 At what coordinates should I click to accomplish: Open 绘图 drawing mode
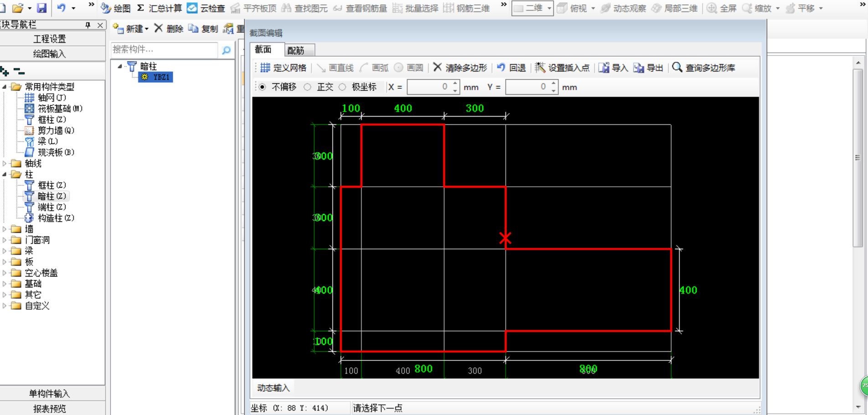click(x=115, y=8)
